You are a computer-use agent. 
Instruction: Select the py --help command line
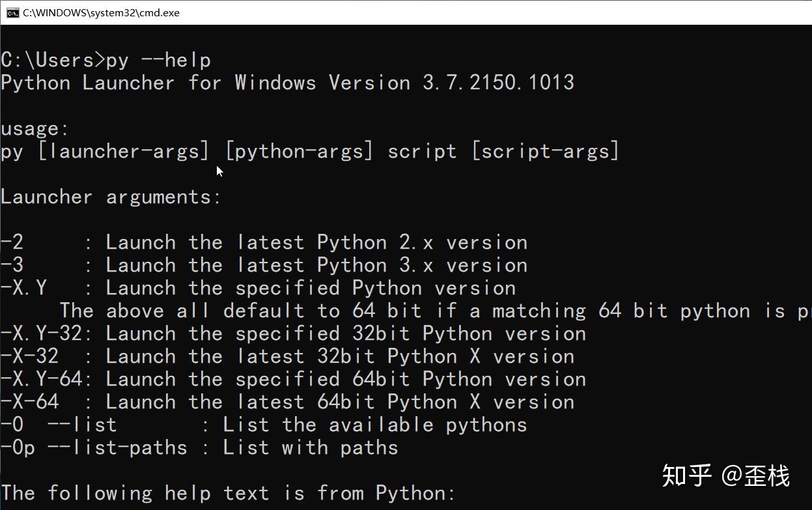(104, 59)
